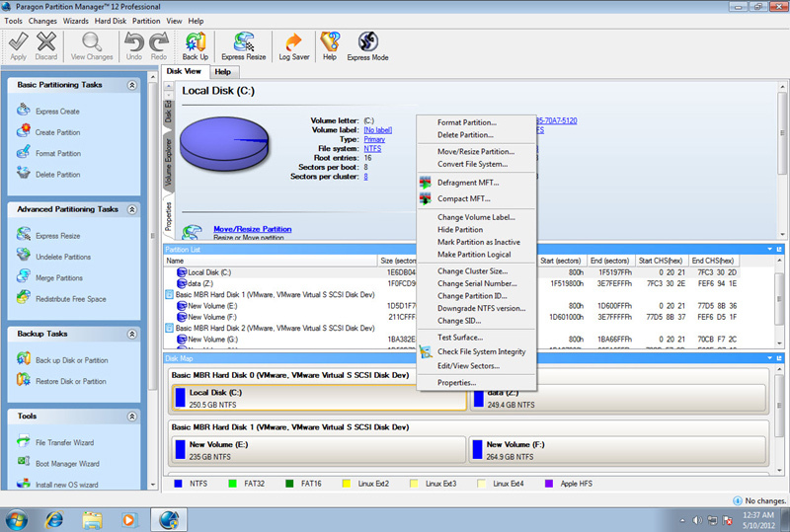This screenshot has height=532, width=790.
Task: Select Defragment MFT... in context menu
Action: (x=468, y=183)
